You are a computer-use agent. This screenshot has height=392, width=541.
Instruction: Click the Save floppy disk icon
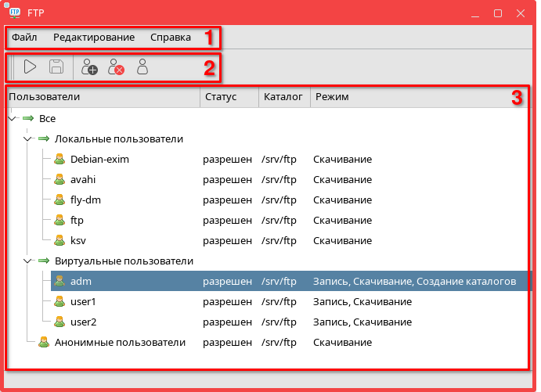tap(56, 67)
